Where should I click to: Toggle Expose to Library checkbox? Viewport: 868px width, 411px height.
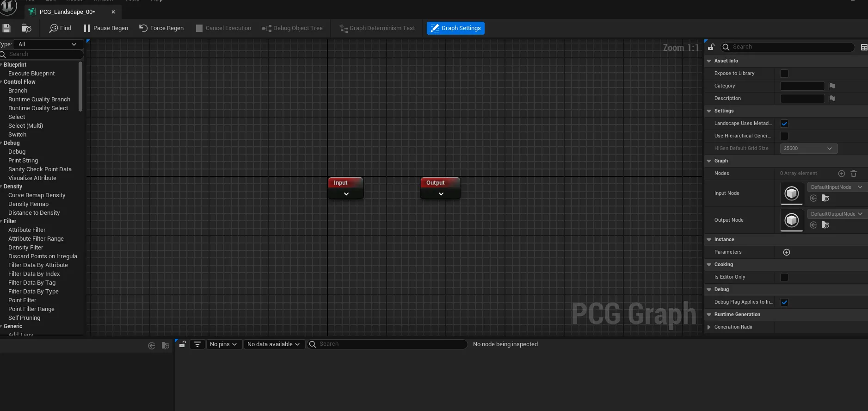click(x=784, y=74)
